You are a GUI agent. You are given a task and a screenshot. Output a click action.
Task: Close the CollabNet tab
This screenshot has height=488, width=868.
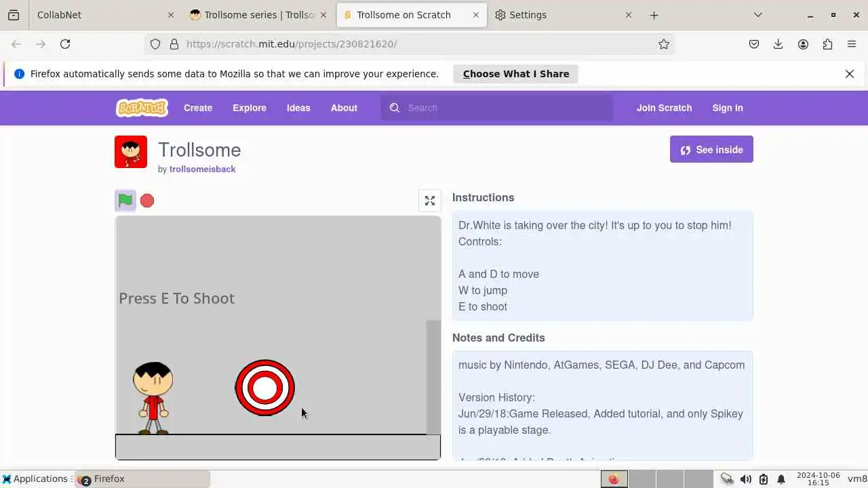[170, 15]
